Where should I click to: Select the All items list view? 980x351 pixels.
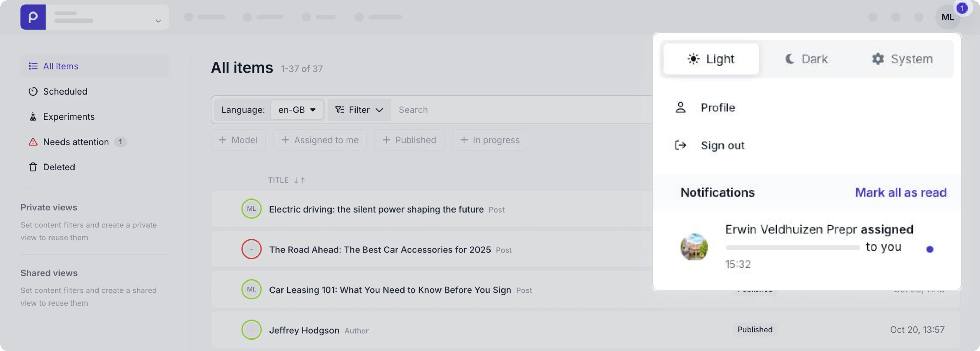(x=60, y=66)
